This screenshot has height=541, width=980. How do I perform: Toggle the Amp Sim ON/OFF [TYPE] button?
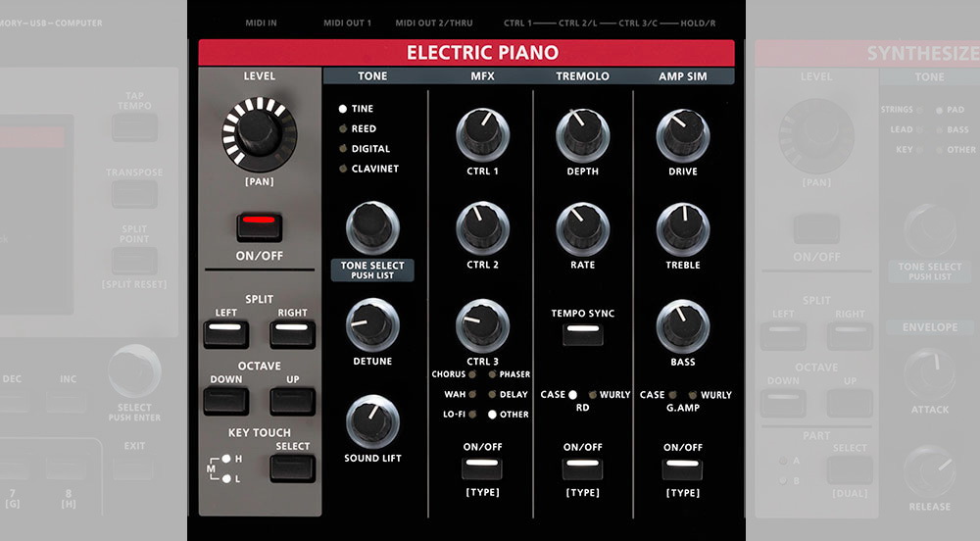pyautogui.click(x=682, y=468)
